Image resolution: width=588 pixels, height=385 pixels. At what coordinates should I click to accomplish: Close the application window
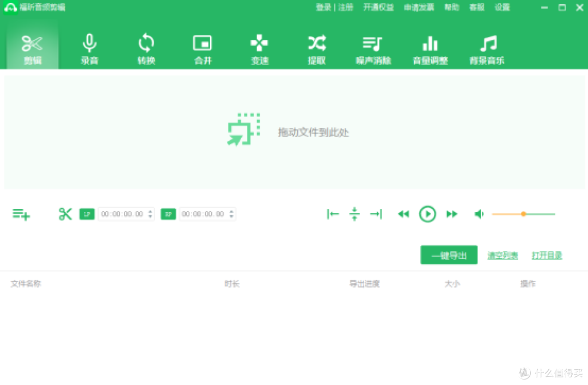pyautogui.click(x=579, y=7)
